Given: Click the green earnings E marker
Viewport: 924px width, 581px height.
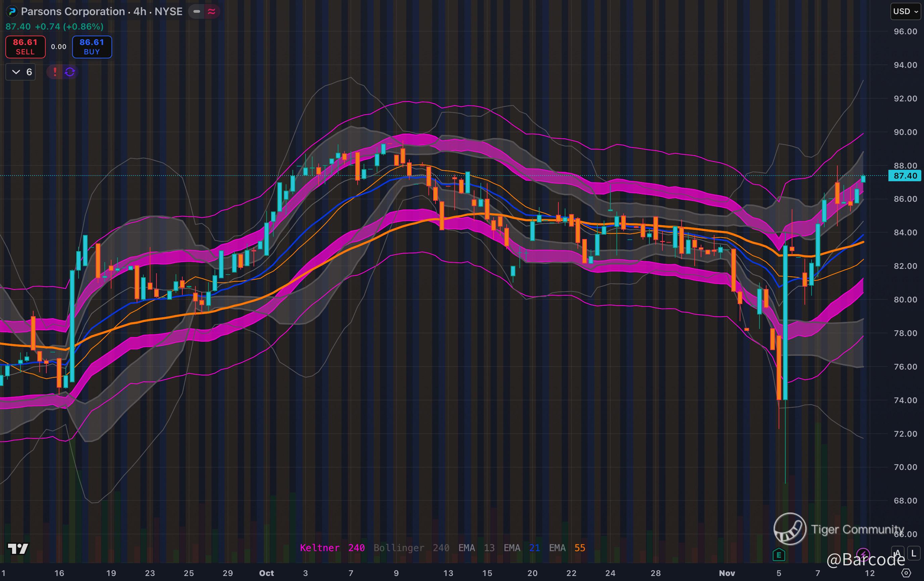Looking at the screenshot, I should tap(779, 554).
